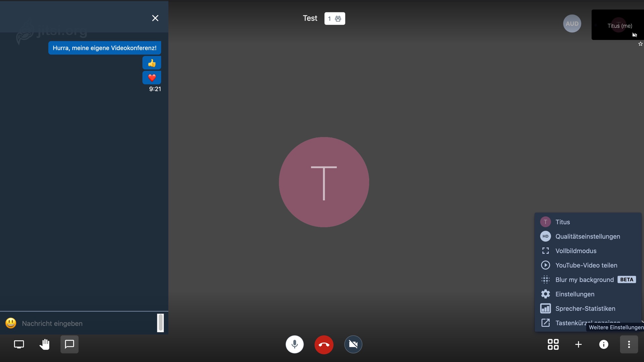Raise your hand with the hand icon
Image resolution: width=644 pixels, height=362 pixels.
pyautogui.click(x=44, y=345)
